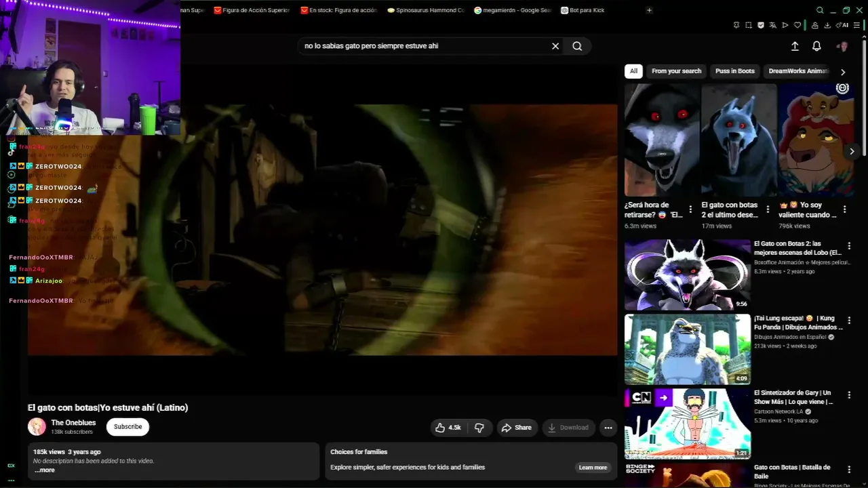The image size is (868, 488).
Task: Open options for '¿Será hora de retirarse?' short
Action: [690, 209]
